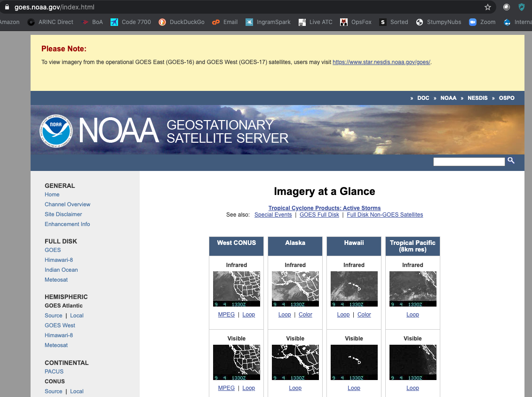This screenshot has height=397, width=532.
Task: Click the shield extension icon in toolbar
Action: click(x=522, y=7)
